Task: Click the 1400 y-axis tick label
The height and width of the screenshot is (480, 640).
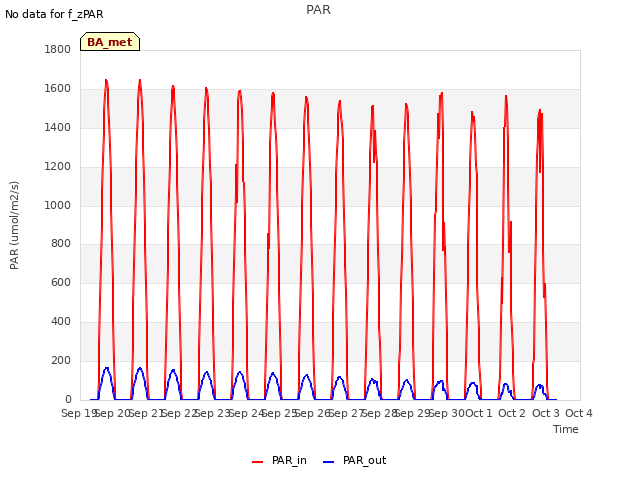Action: tap(58, 127)
